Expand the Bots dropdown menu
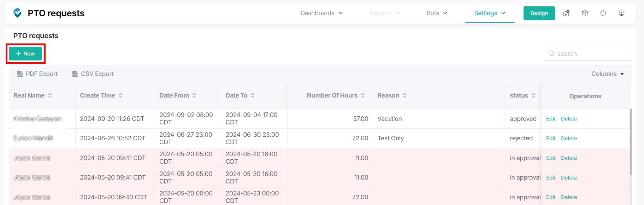Image resolution: width=644 pixels, height=205 pixels. 437,13
